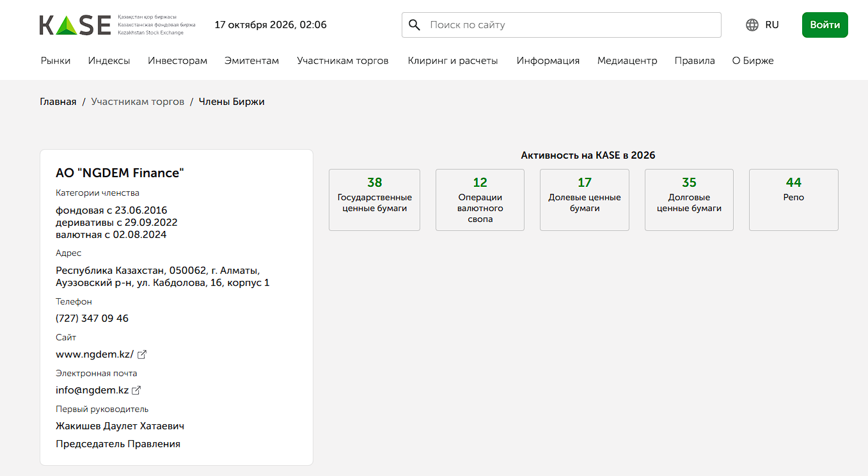Screen dimensions: 868x476
Task: Open the Участникам торгов menu
Action: tap(343, 61)
